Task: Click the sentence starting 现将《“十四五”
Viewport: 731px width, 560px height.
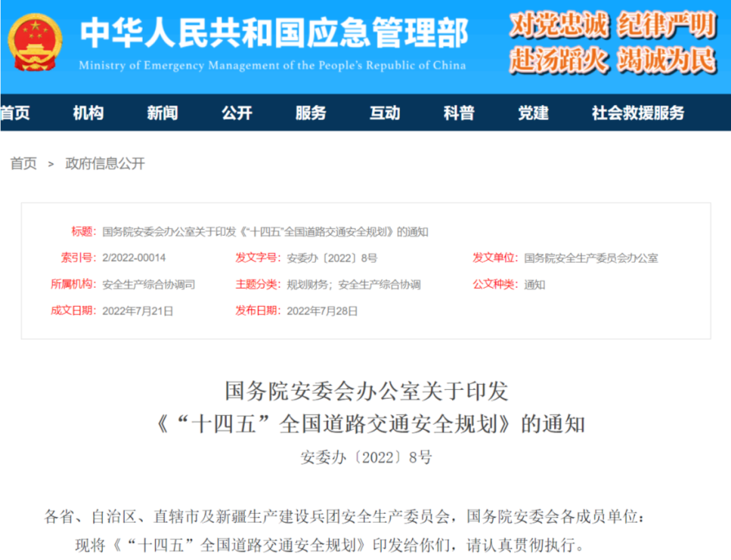Action: [x=330, y=545]
